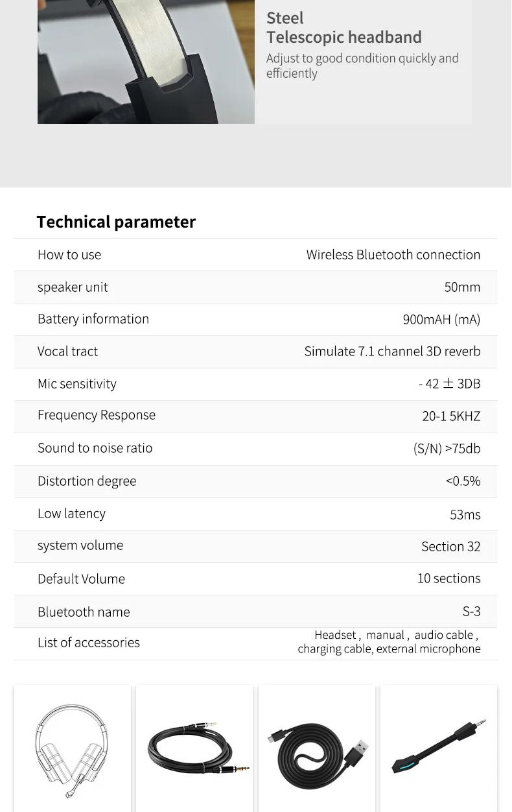The width and height of the screenshot is (512, 812).
Task: Click the "Sound to noise ratio" label
Action: (95, 448)
